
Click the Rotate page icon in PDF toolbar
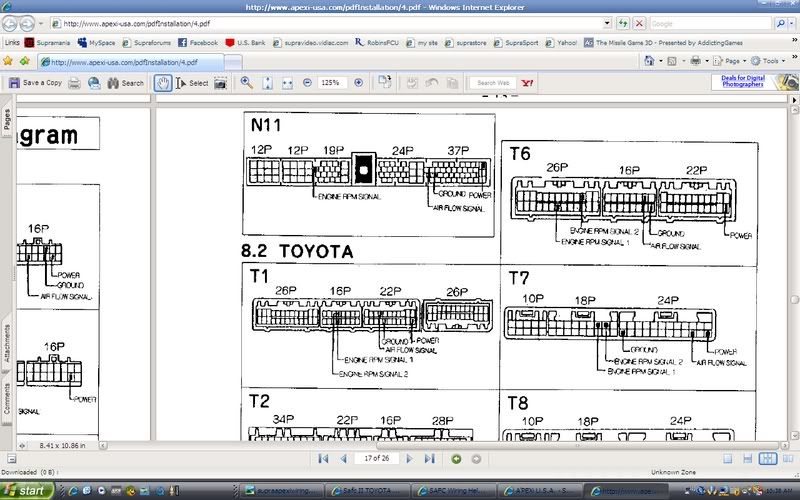[x=385, y=82]
